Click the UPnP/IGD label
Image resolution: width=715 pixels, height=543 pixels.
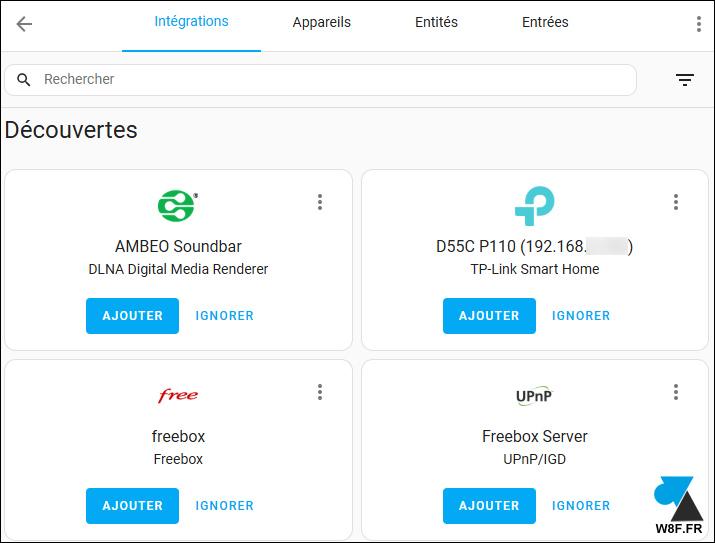pyautogui.click(x=534, y=459)
